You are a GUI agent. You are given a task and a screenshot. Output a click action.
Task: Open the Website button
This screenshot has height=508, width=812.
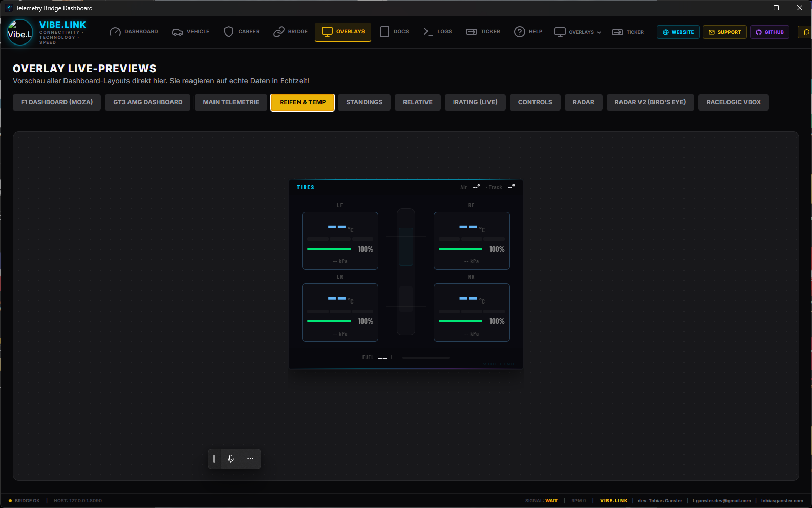[678, 32]
